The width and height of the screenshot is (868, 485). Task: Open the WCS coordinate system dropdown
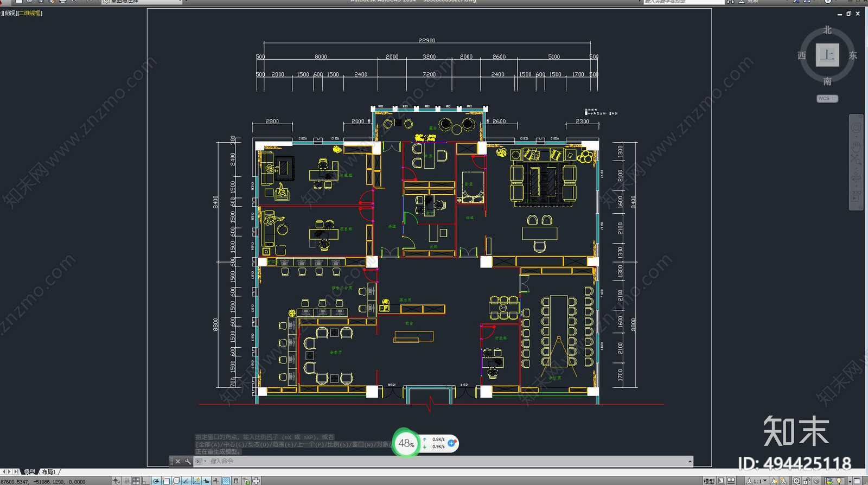[827, 99]
